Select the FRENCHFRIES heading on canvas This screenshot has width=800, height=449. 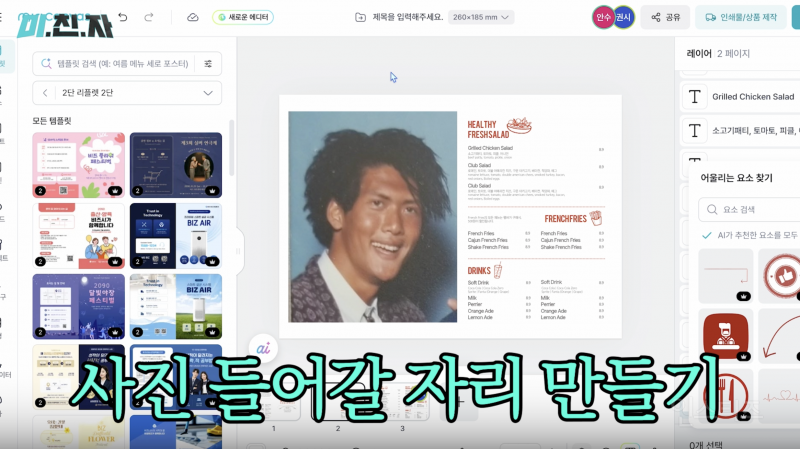565,219
